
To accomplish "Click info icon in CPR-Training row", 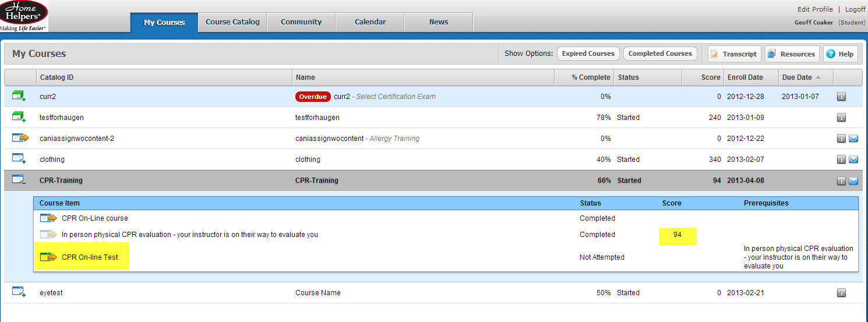I will coord(841,181).
